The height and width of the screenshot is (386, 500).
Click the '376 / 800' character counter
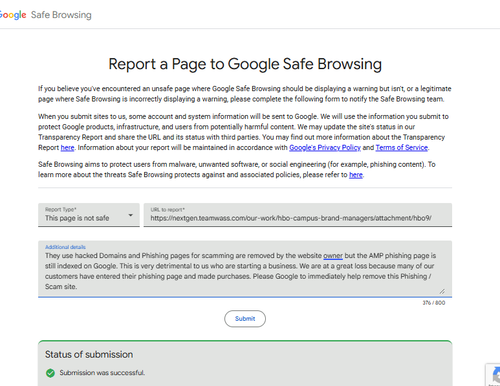click(434, 303)
